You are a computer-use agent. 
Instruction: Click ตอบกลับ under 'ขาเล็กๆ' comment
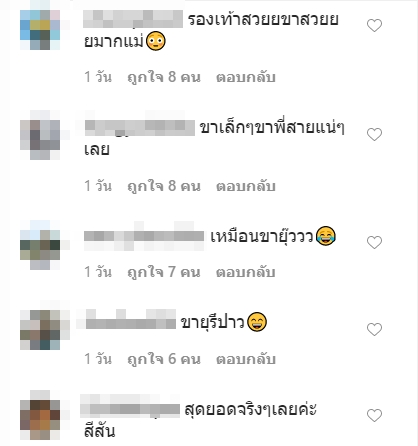click(246, 186)
